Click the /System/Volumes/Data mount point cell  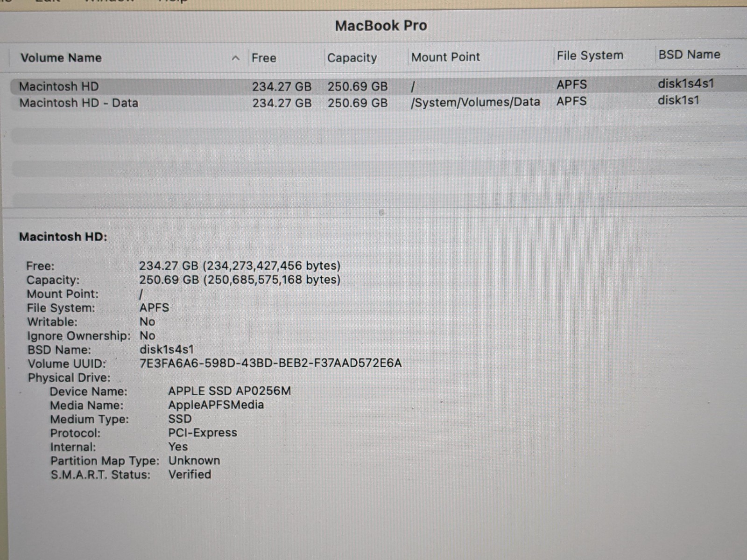tap(475, 102)
